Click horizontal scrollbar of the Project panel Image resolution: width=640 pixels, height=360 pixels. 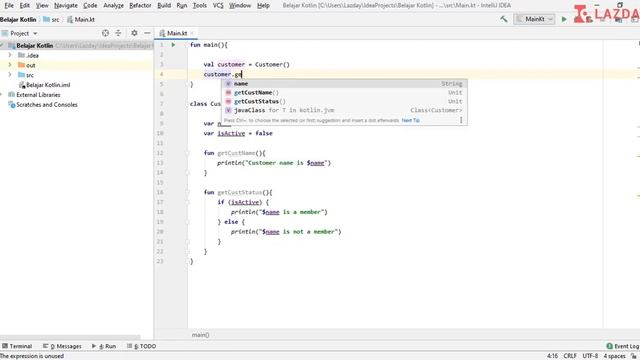(70, 338)
